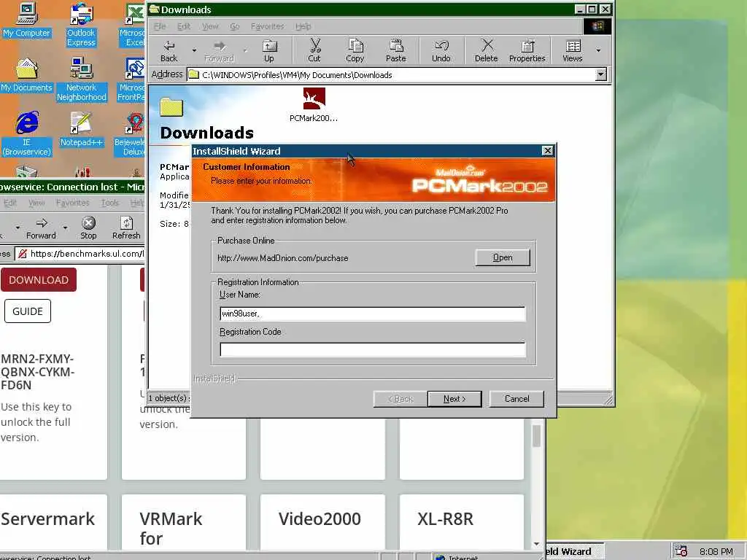Click Stop button in browser toolbar
Screen dimensions: 747x560
pos(88,227)
